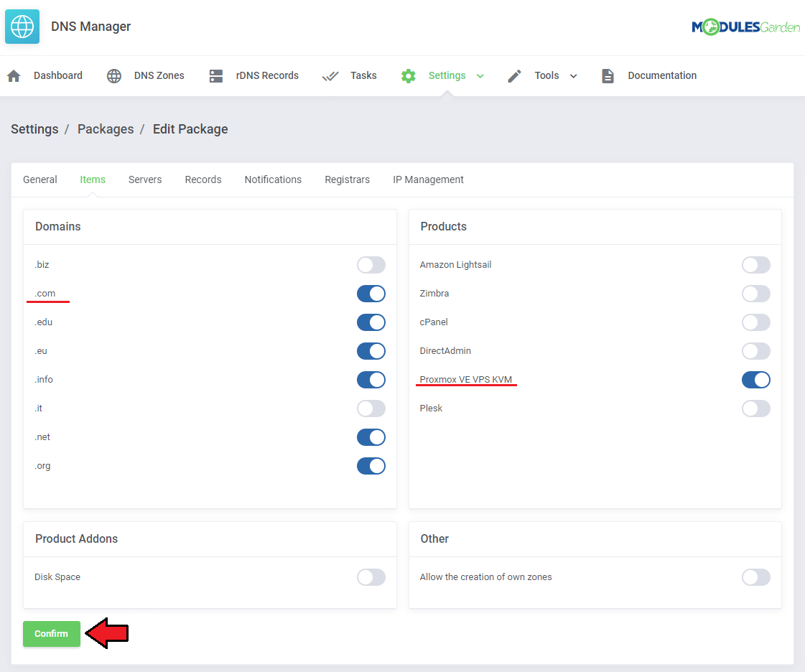805x672 pixels.
Task: Go to DNS Zones
Action: [x=159, y=75]
